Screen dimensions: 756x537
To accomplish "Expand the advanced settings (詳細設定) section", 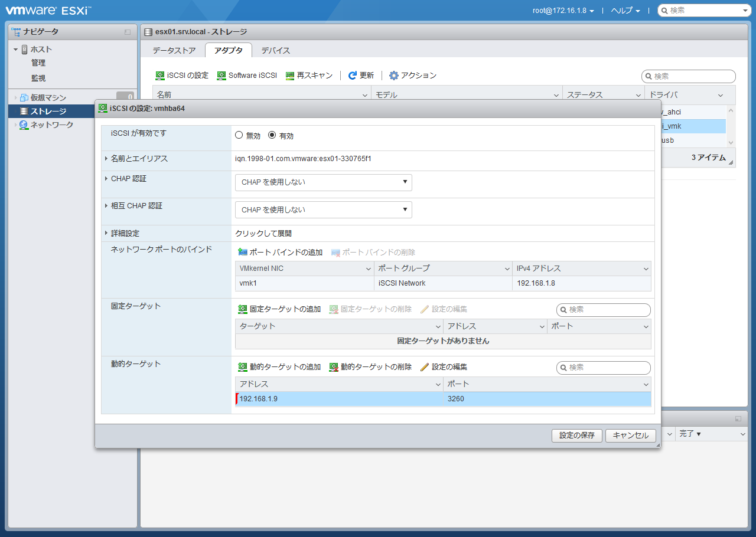I will pos(106,233).
